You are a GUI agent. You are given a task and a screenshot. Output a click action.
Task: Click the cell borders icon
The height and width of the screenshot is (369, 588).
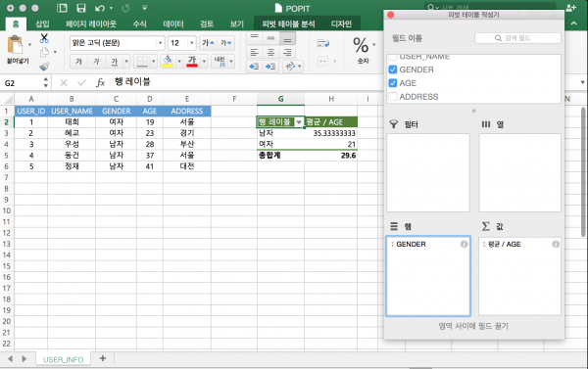click(x=142, y=62)
